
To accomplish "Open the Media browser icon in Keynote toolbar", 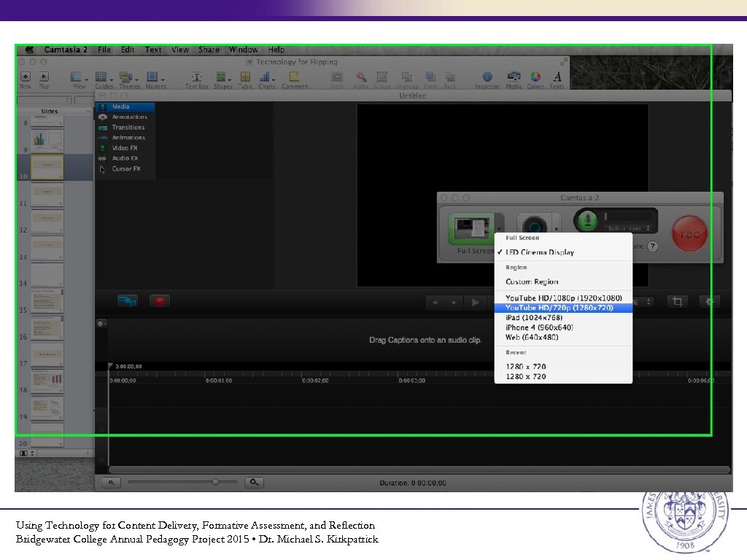I will 514,77.
